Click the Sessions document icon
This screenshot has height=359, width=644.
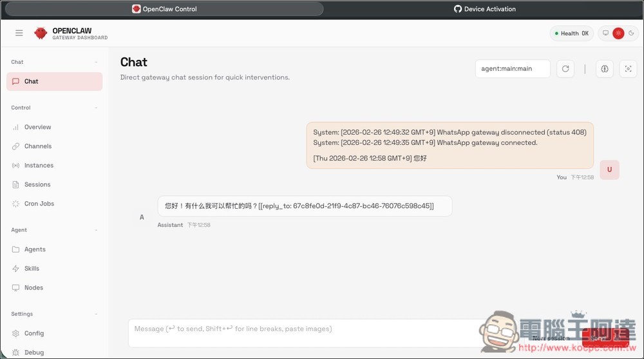(15, 184)
